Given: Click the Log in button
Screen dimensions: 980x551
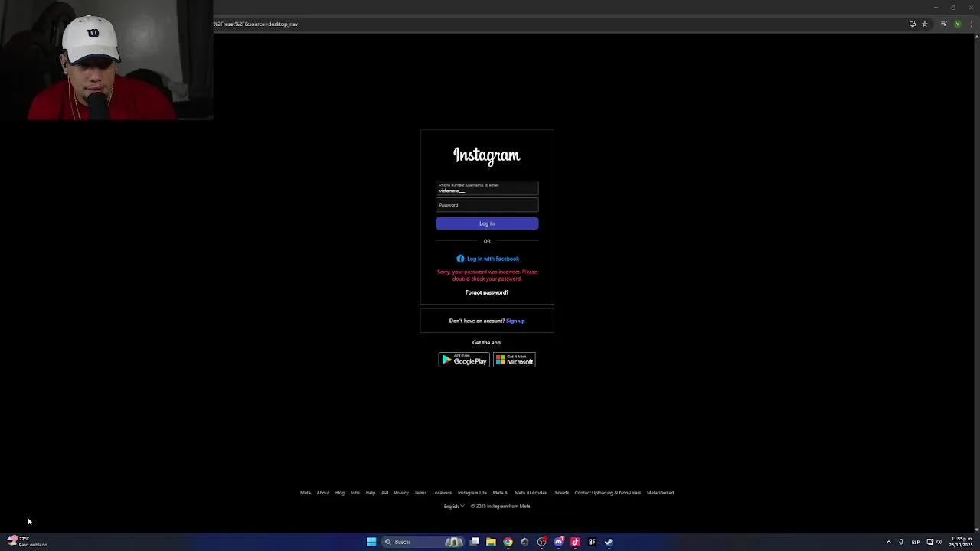Looking at the screenshot, I should [487, 223].
